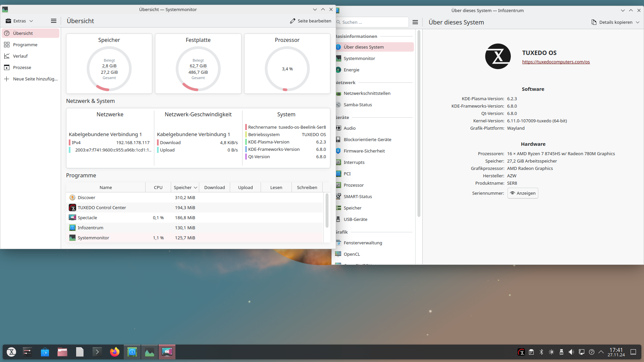Sort programs by Name column

(106, 187)
